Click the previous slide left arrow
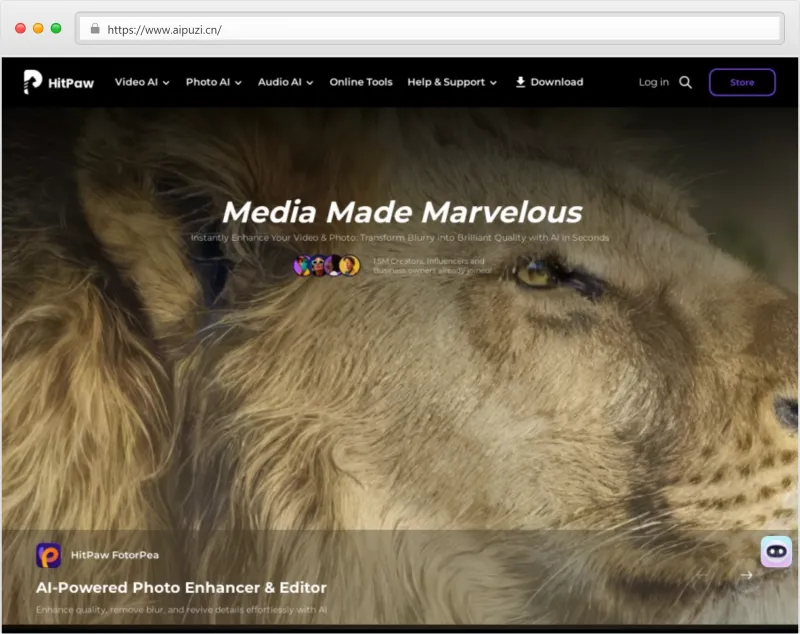Viewport: 800px width, 634px height. coord(703,575)
